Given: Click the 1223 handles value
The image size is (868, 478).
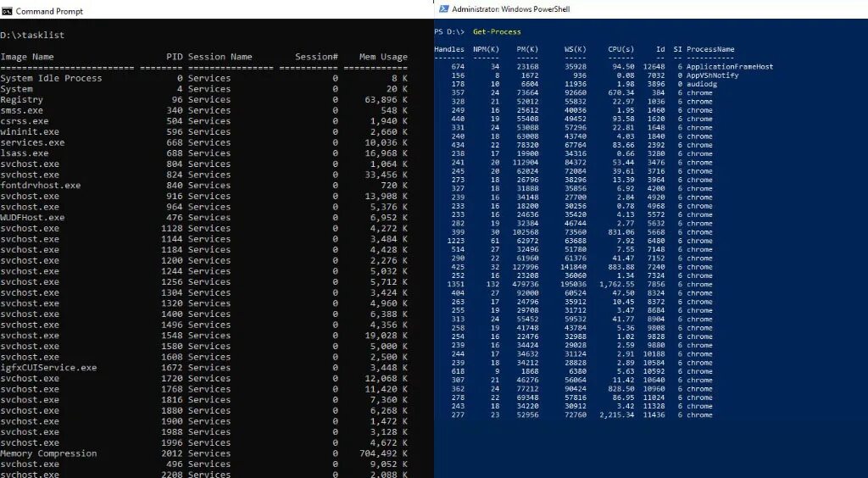Looking at the screenshot, I should pos(455,241).
